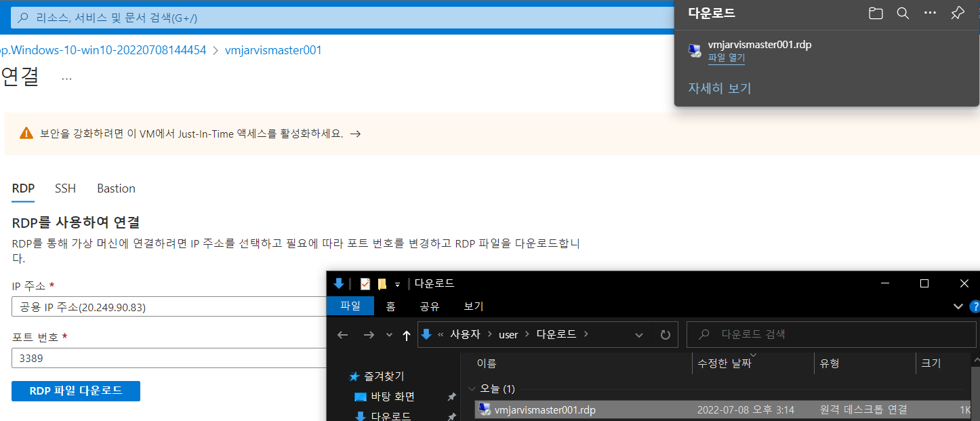
Task: Click 다운로드 segment in Explorer address bar
Action: point(556,334)
